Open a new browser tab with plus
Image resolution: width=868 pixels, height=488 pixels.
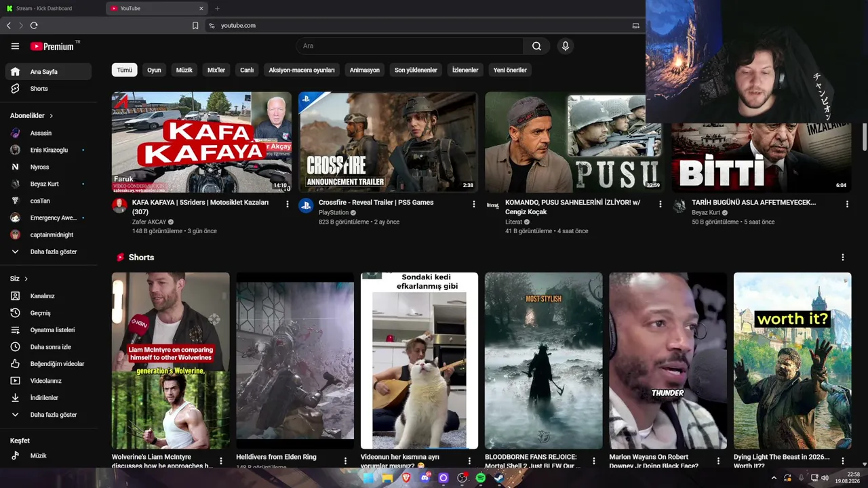click(x=217, y=8)
